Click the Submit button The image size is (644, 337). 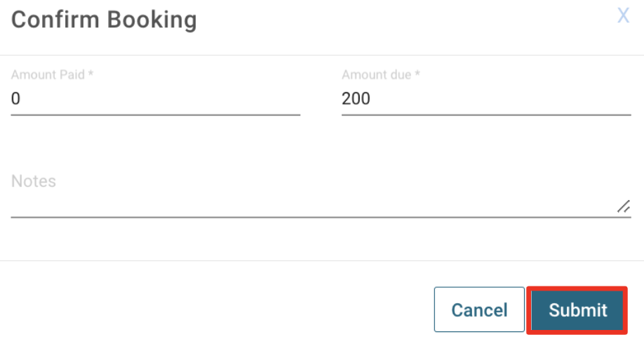[x=577, y=310]
